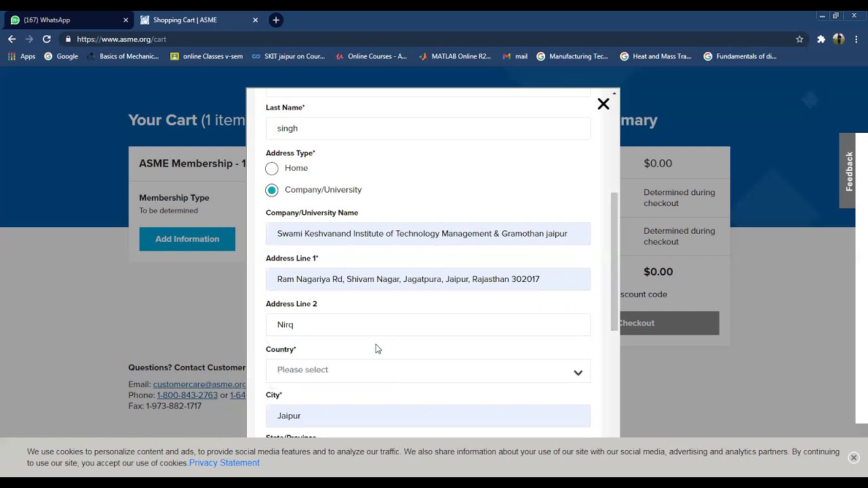
Task: Open the Feedback side tab
Action: pos(848,171)
